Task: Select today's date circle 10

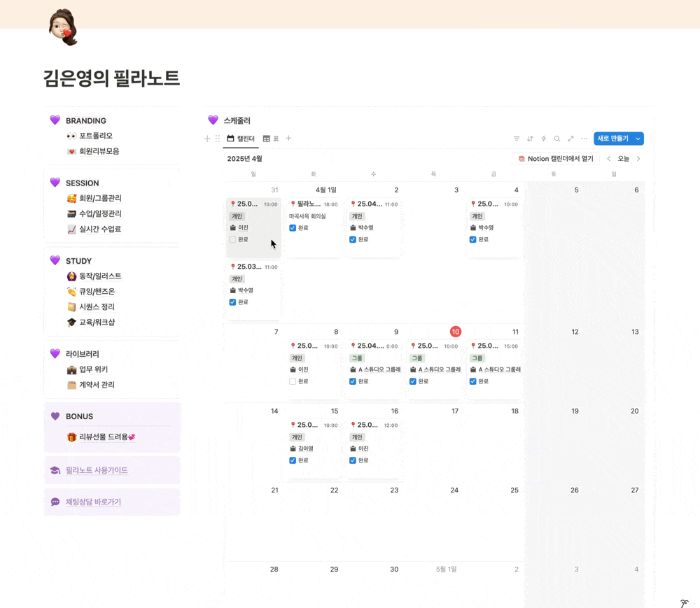Action: point(456,332)
